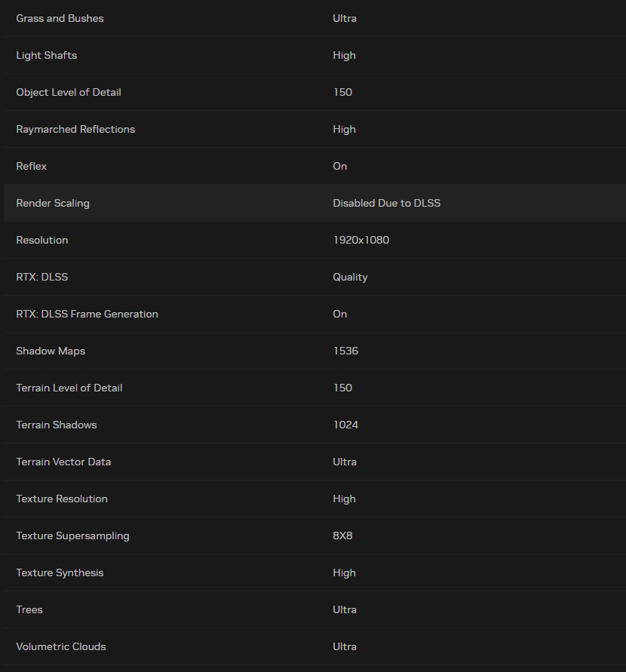626x672 pixels.
Task: Click the Texture Supersampling 8X8 value
Action: (342, 535)
